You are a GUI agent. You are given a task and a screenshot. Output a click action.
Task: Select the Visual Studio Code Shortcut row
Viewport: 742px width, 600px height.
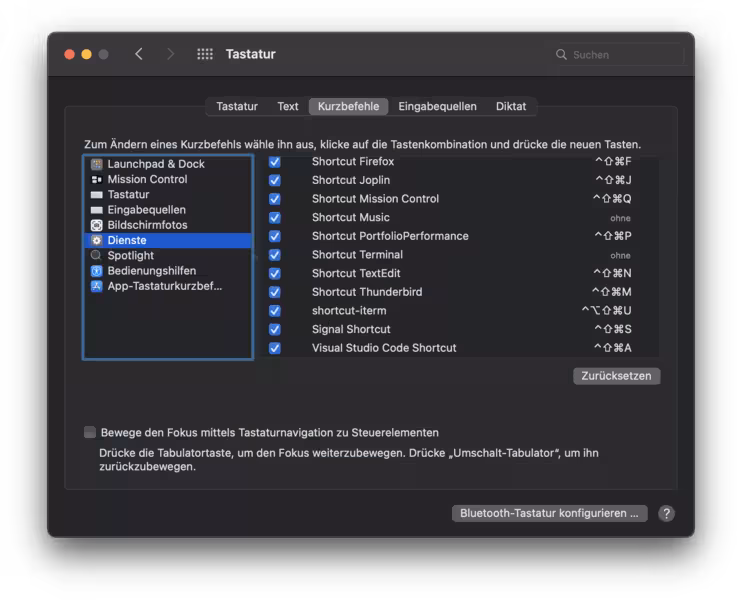[x=384, y=348]
